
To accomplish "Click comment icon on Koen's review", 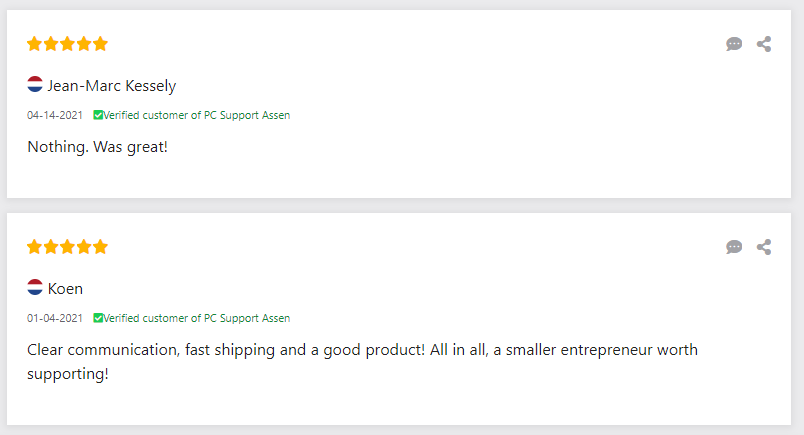I will click(x=734, y=247).
